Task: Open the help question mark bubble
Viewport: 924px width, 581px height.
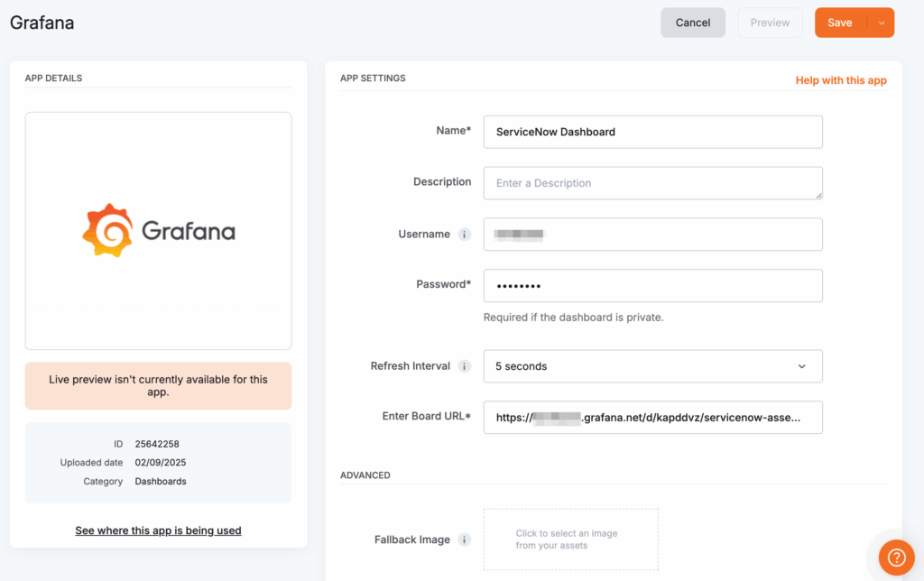Action: [x=896, y=558]
